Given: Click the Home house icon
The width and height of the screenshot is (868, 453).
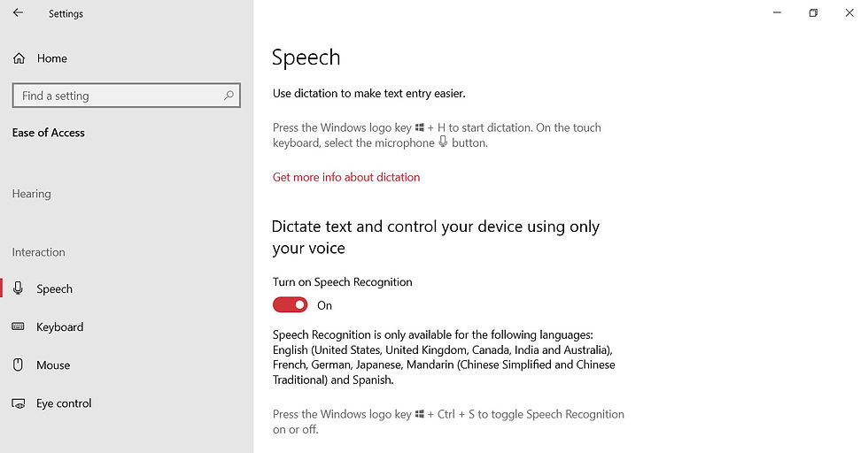Looking at the screenshot, I should (x=19, y=58).
